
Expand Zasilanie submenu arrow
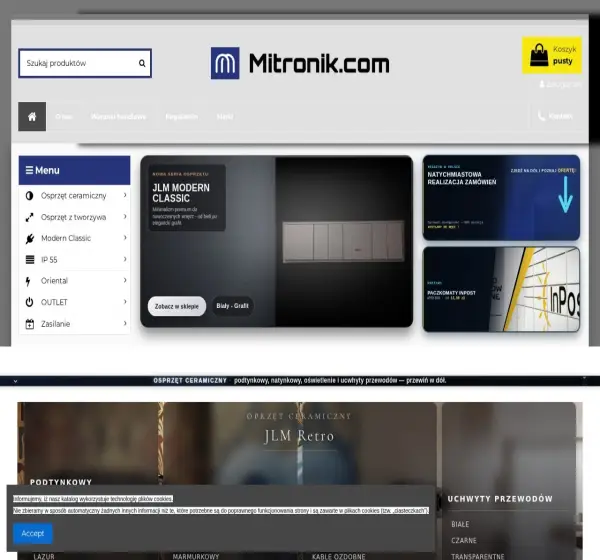pyautogui.click(x=125, y=323)
